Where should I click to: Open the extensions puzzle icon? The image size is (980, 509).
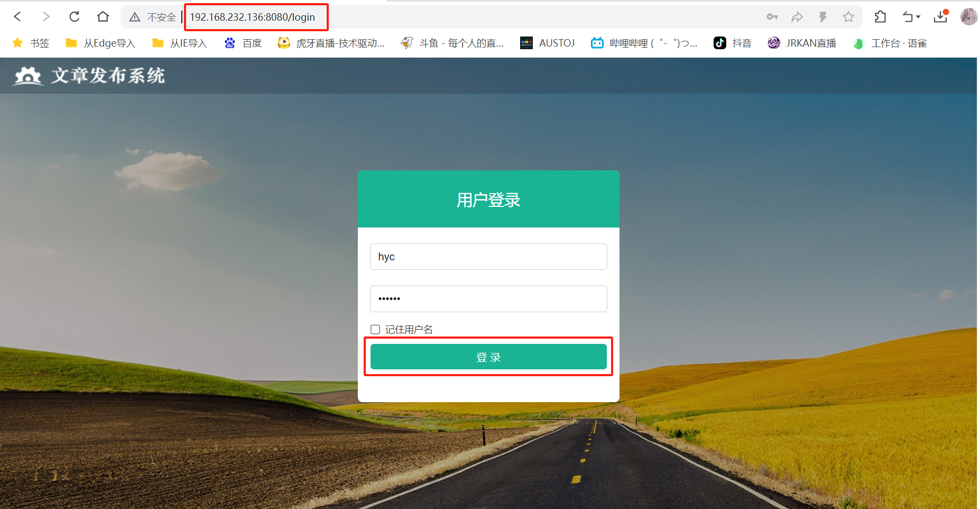880,17
